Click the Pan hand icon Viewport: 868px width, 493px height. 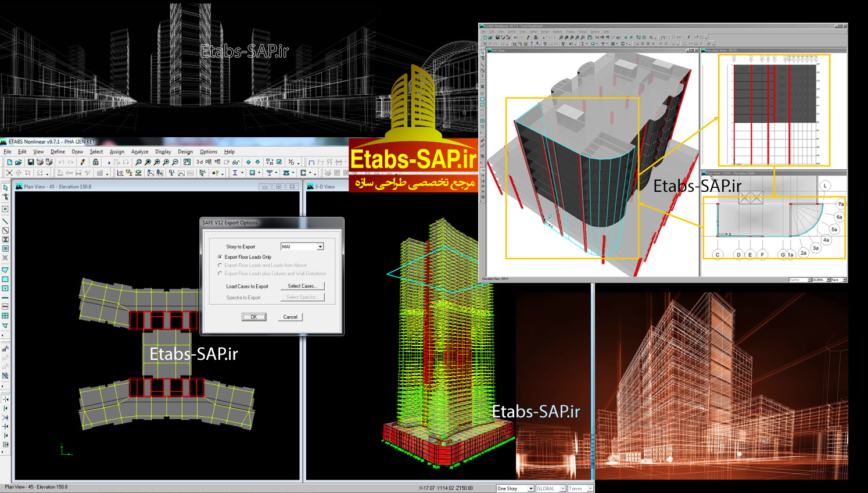coord(186,162)
